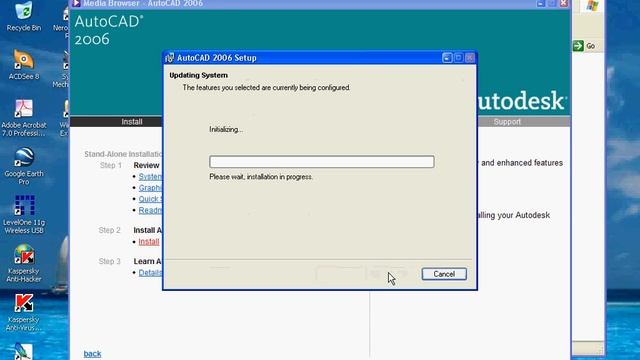
Task: Click the installation progress bar
Action: click(322, 162)
